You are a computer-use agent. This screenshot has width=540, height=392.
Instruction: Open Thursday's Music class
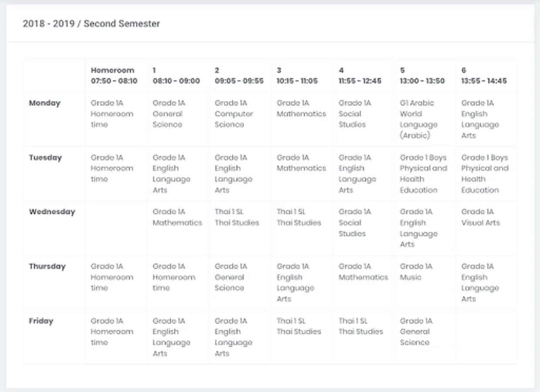coord(416,272)
